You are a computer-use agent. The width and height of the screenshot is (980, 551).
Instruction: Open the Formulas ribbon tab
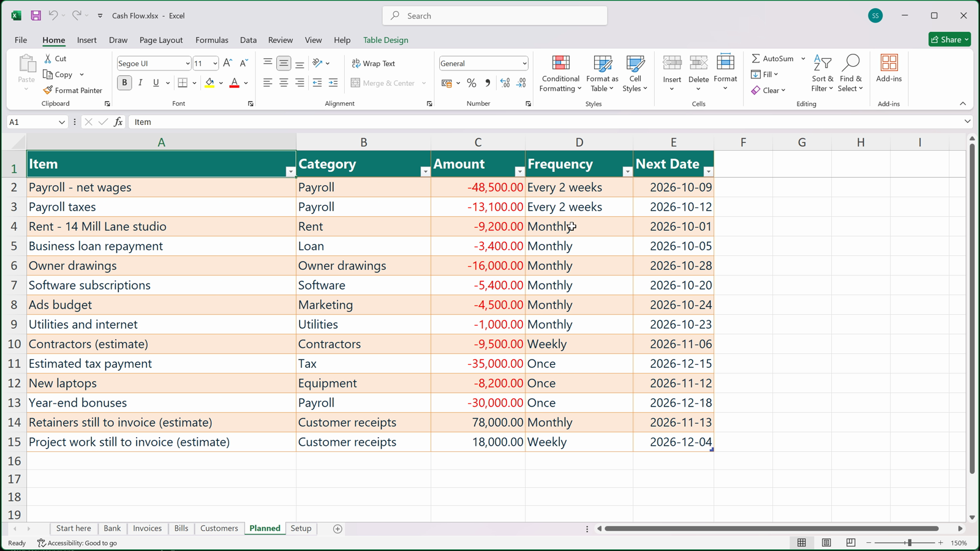tap(212, 40)
